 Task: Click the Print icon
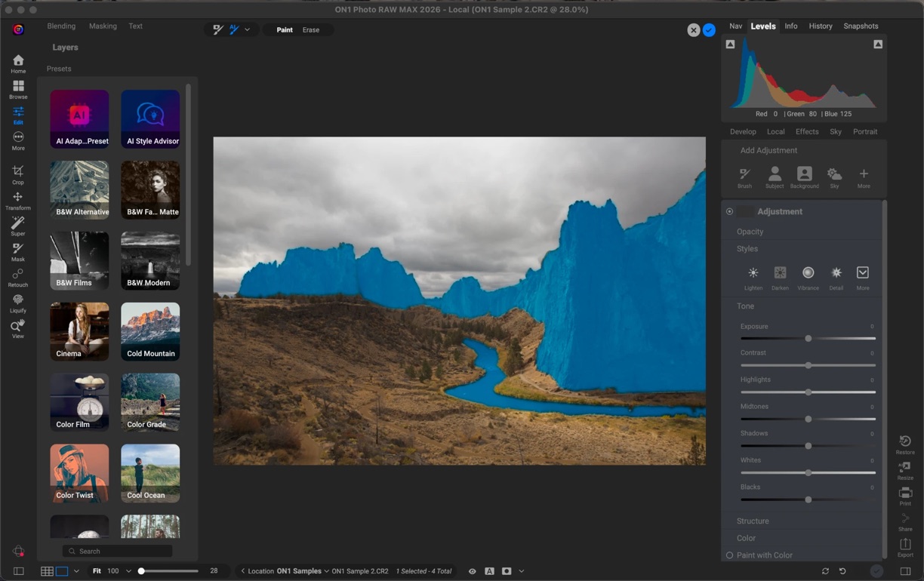coord(905,496)
